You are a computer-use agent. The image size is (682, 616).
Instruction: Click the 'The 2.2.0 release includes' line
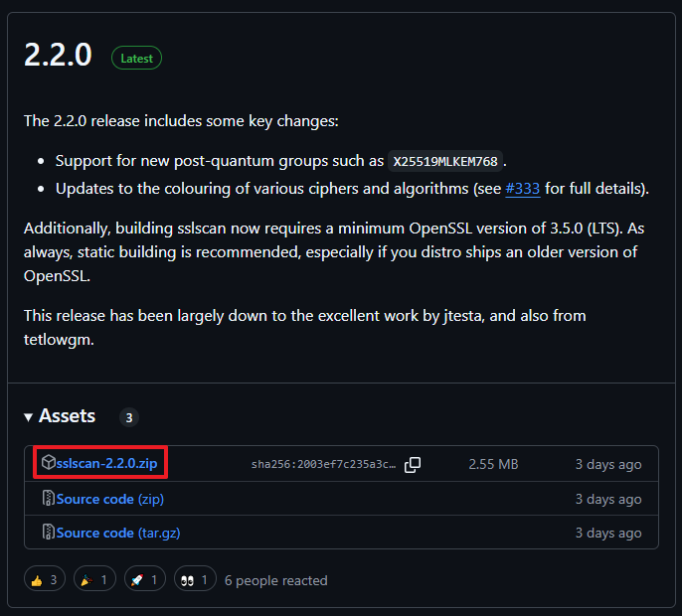click(x=181, y=121)
